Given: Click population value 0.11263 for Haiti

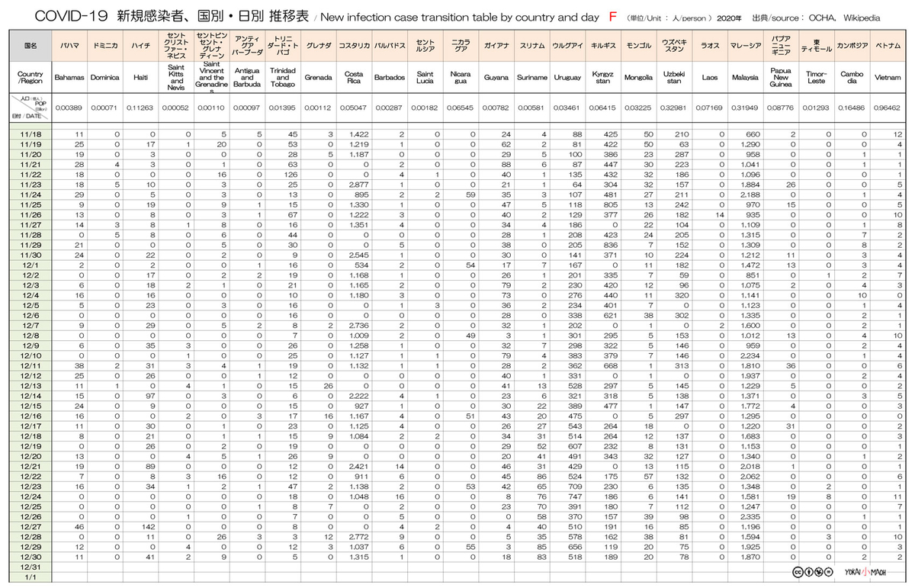Looking at the screenshot, I should [x=140, y=108].
